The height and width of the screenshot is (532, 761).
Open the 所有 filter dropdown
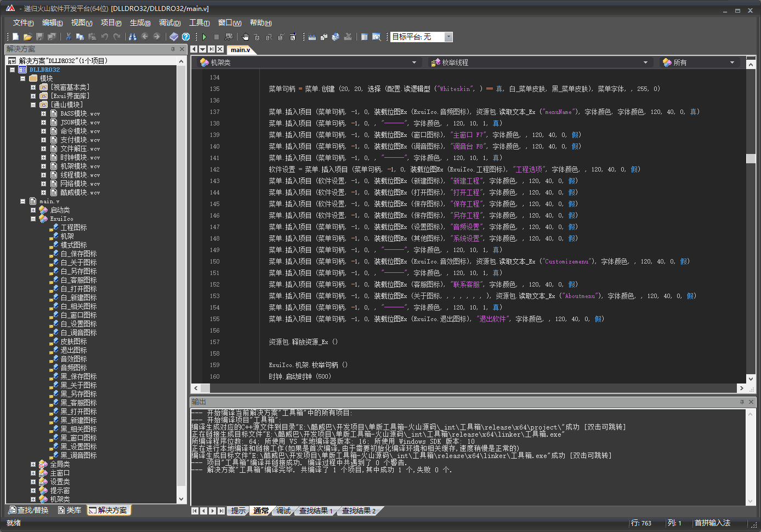point(732,62)
